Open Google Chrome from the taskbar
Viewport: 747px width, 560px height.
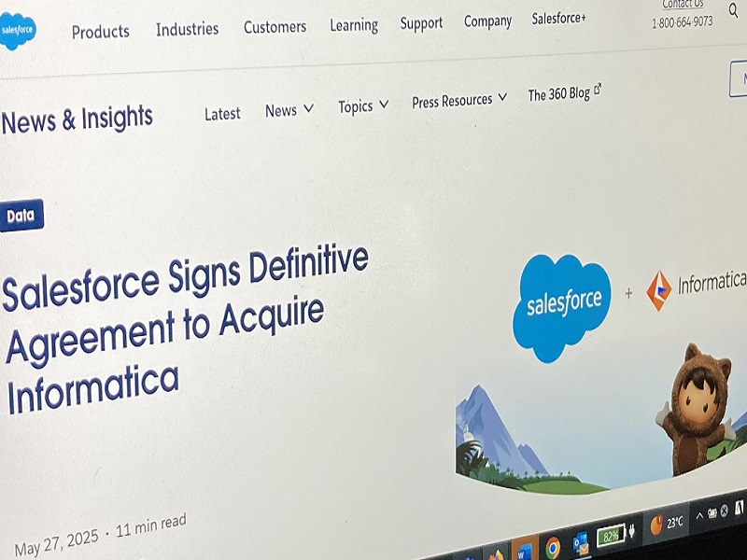click(553, 548)
